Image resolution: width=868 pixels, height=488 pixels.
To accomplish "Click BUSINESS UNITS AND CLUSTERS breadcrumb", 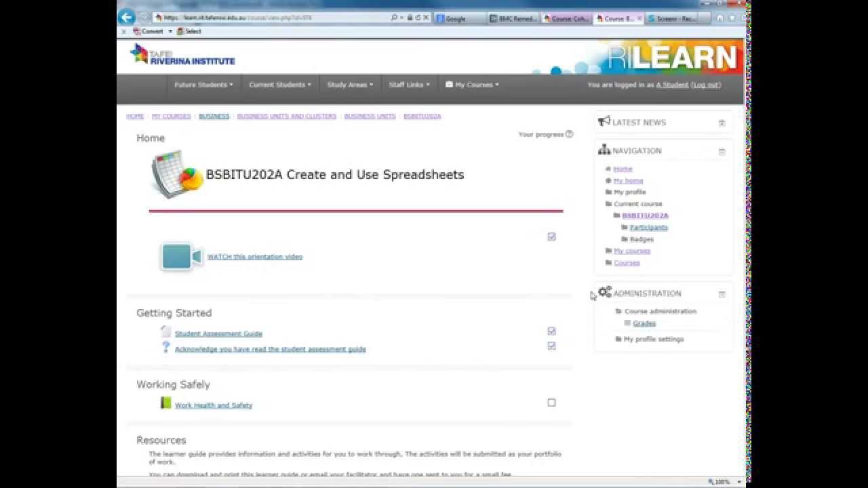I will tap(287, 116).
